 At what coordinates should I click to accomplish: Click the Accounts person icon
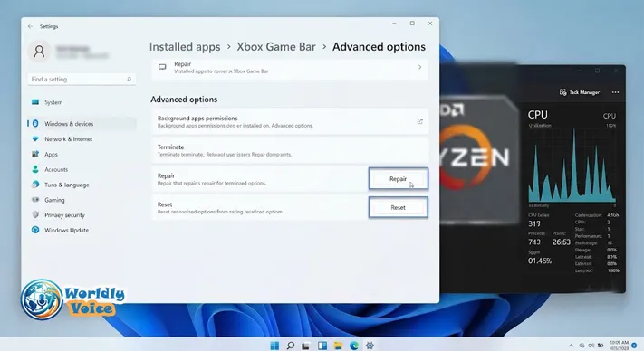coord(35,169)
